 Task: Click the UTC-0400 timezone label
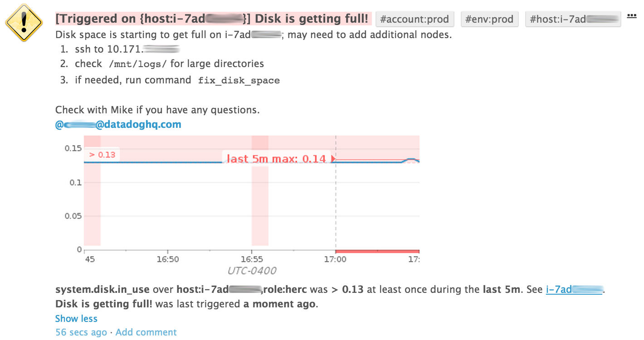(252, 271)
